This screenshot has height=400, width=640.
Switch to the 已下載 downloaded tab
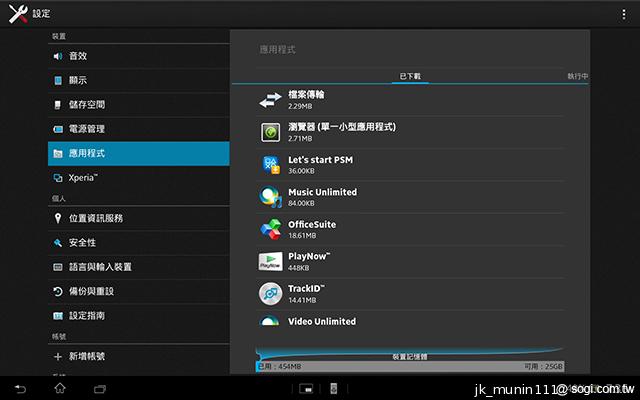pyautogui.click(x=410, y=76)
